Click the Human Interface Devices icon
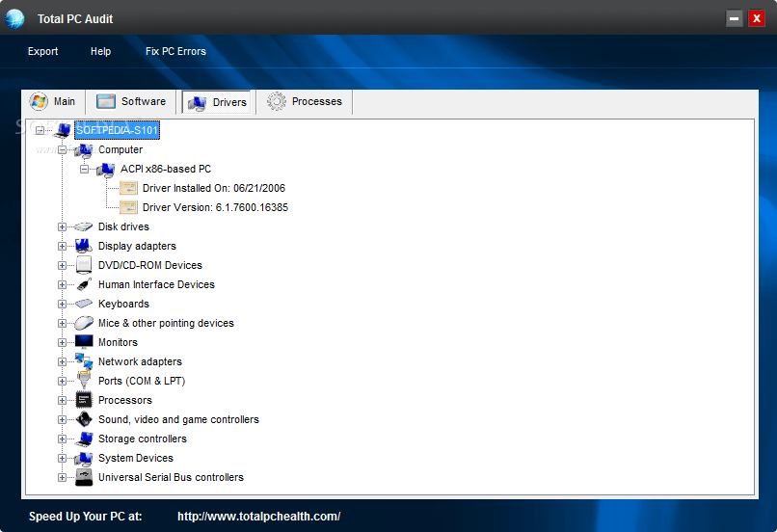777x532 pixels. pos(84,284)
